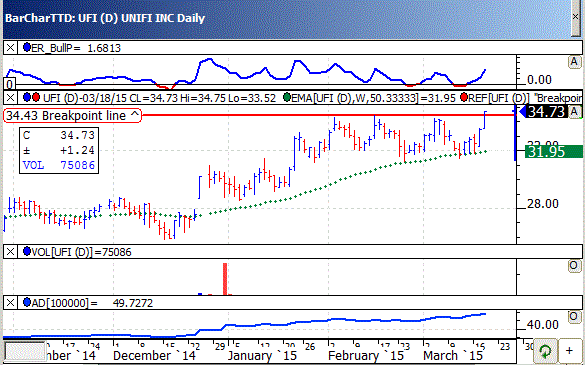Viewport: 585px width, 365px height.
Task: Click the blue UFI (D) series marker
Action: pos(27,98)
